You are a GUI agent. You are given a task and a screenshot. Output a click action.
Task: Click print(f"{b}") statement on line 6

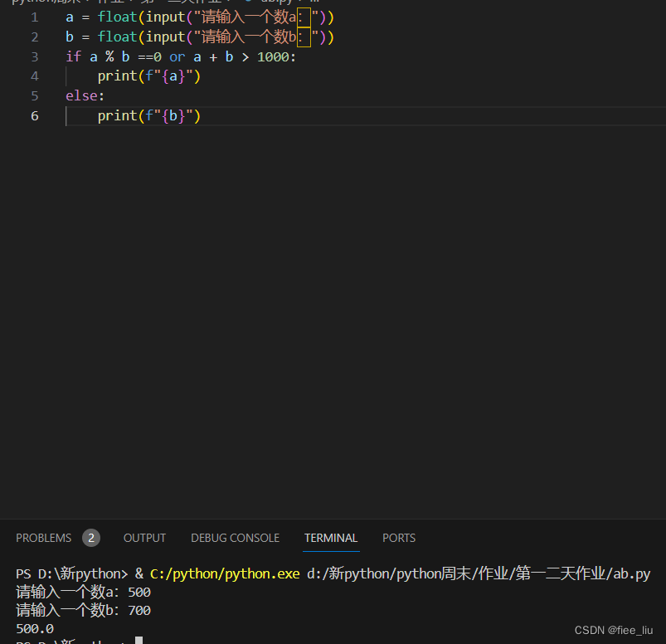(x=148, y=115)
